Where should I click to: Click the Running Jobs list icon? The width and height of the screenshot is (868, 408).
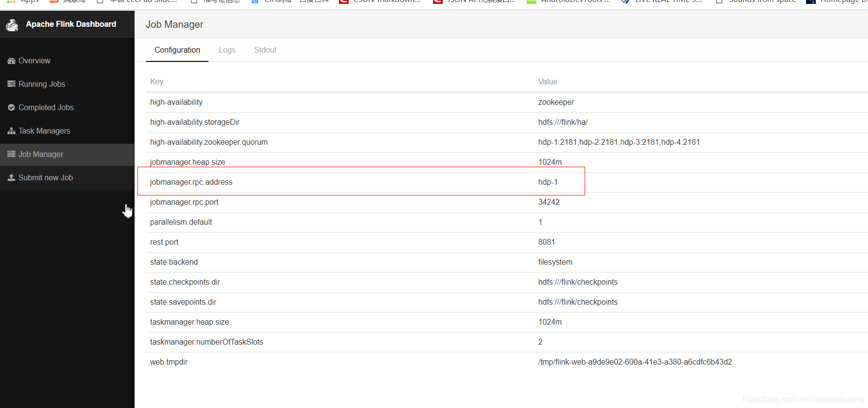pyautogui.click(x=11, y=84)
